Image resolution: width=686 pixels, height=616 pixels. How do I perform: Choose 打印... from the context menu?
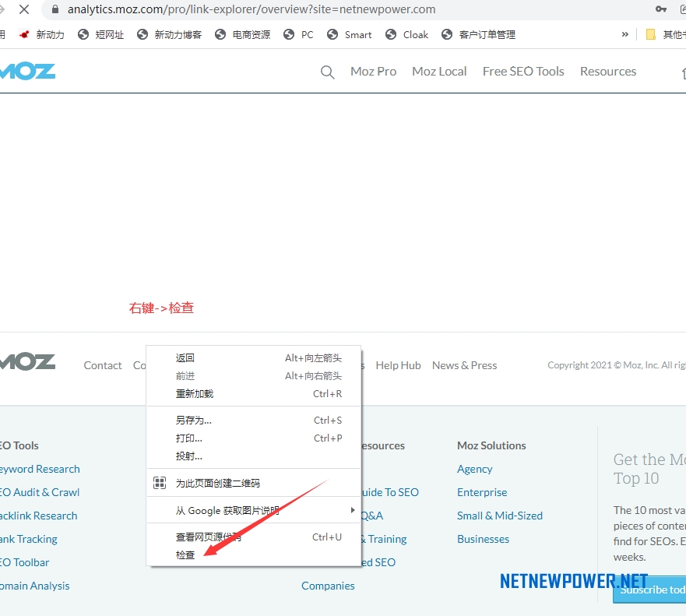pos(253,438)
